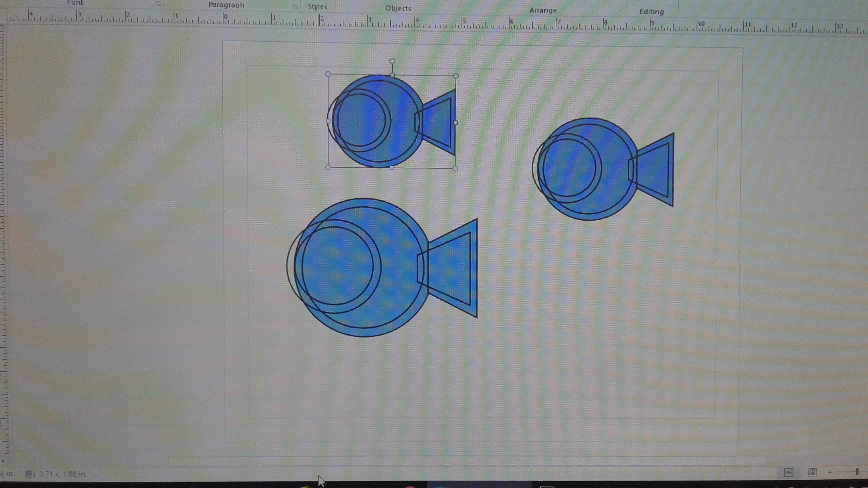Click the right-middle resize handle of selection
The height and width of the screenshot is (488, 868).
pos(455,122)
